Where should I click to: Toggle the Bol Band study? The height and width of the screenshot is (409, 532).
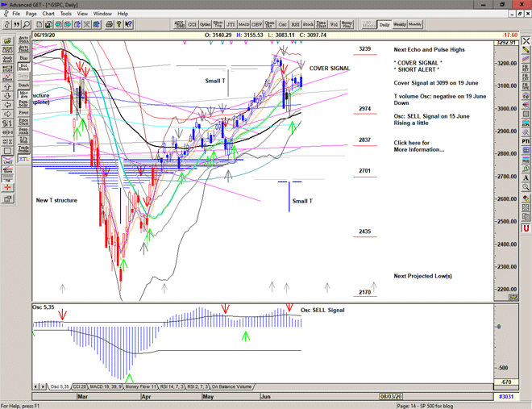click(x=23, y=67)
